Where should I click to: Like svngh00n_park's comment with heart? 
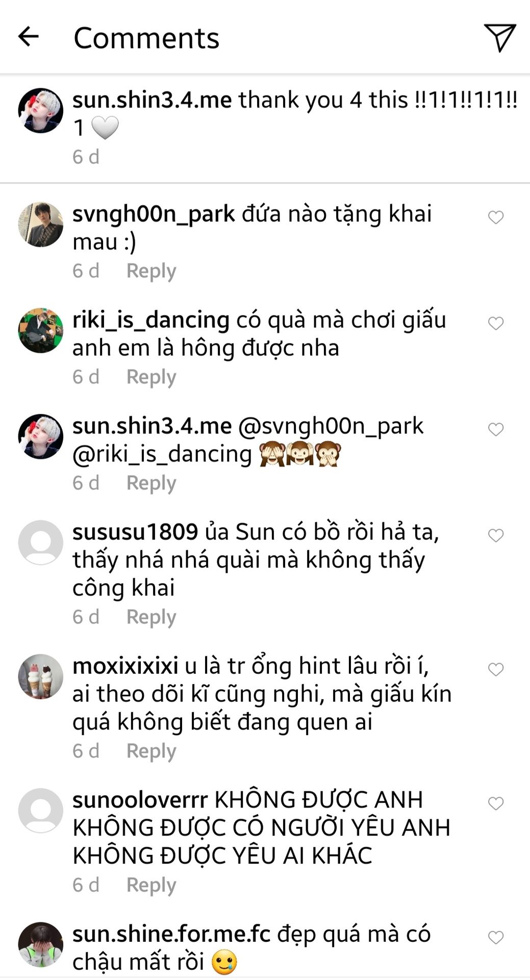(496, 217)
